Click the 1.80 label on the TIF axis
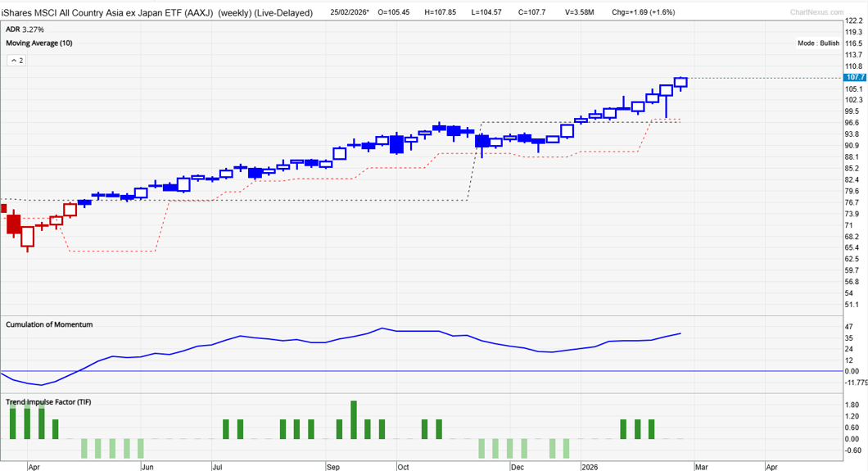Screen dimensions: 868x471 point(852,405)
